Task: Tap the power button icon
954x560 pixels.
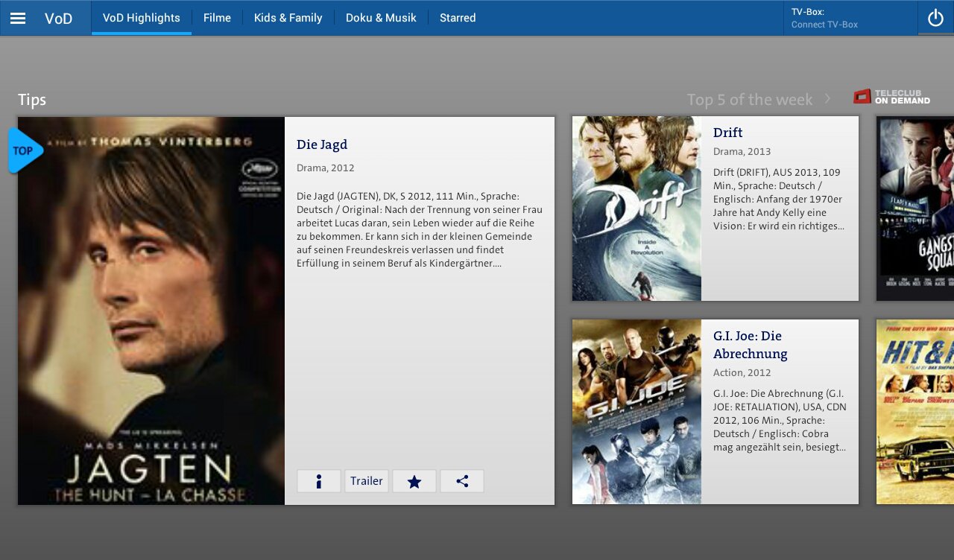Action: click(x=935, y=18)
